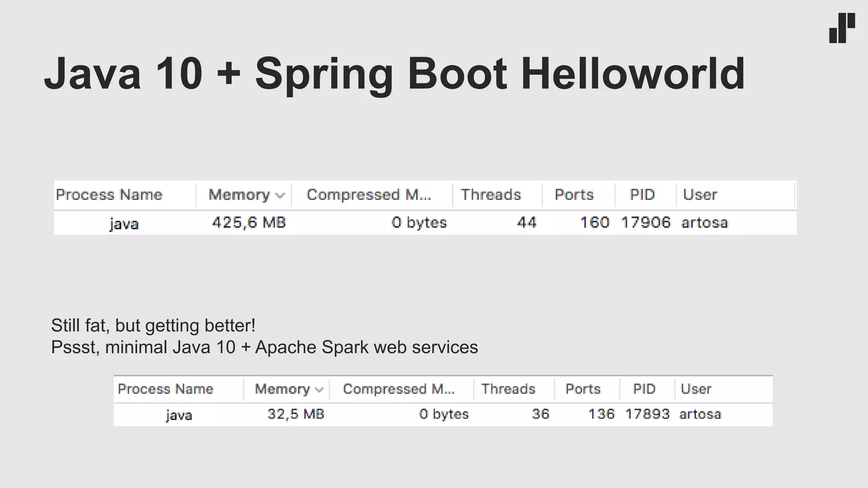Screen dimensions: 868x488
Task: Sort by PID above the 17893 entry
Action: [x=644, y=389]
